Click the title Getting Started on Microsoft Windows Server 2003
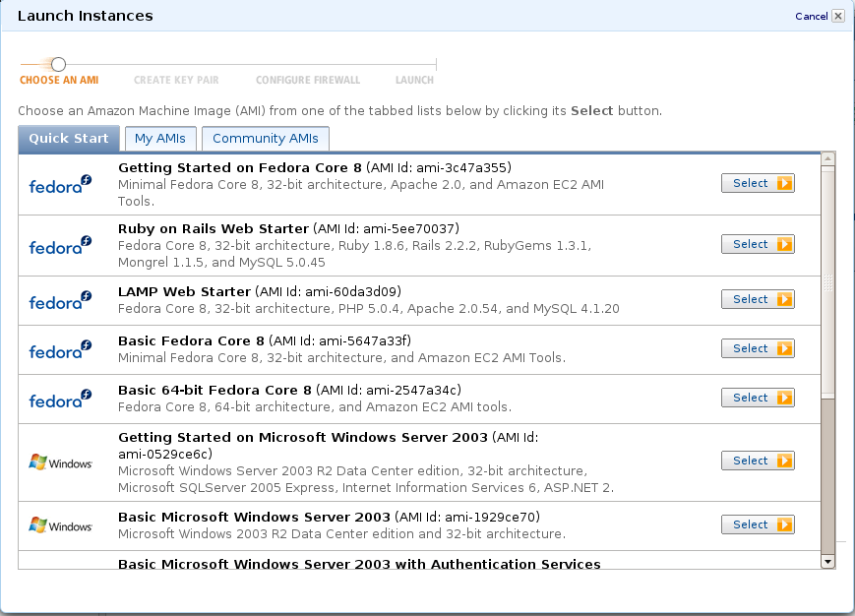The height and width of the screenshot is (616, 855). pyautogui.click(x=303, y=438)
